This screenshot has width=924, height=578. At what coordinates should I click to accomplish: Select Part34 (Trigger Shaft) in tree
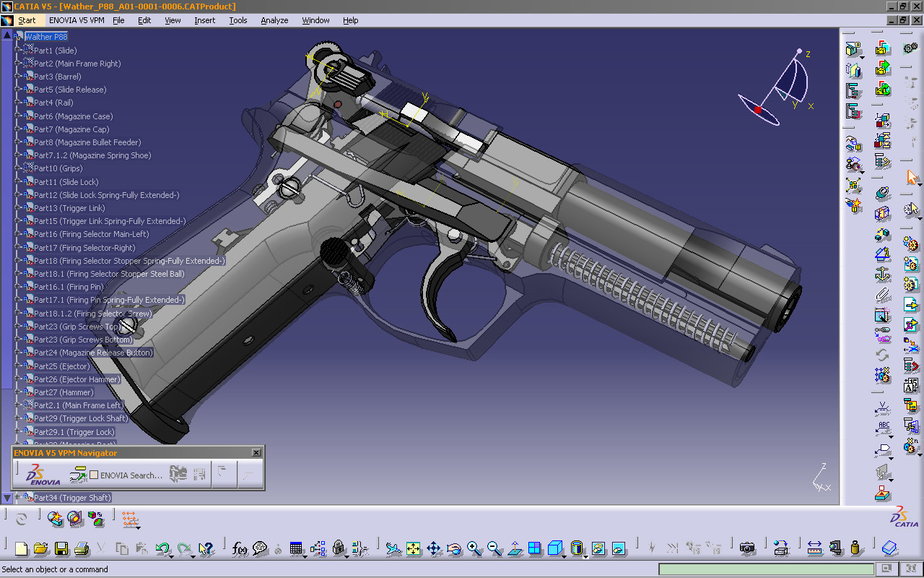(73, 498)
